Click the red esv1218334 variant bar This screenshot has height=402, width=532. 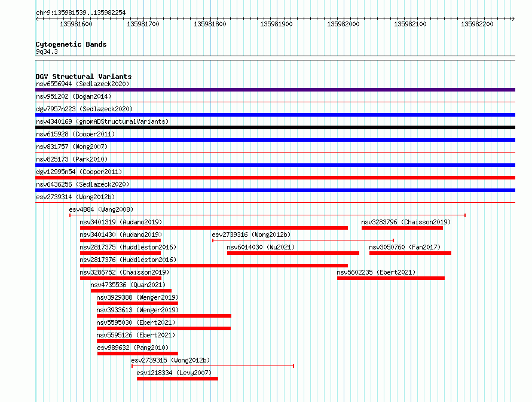pos(178,379)
